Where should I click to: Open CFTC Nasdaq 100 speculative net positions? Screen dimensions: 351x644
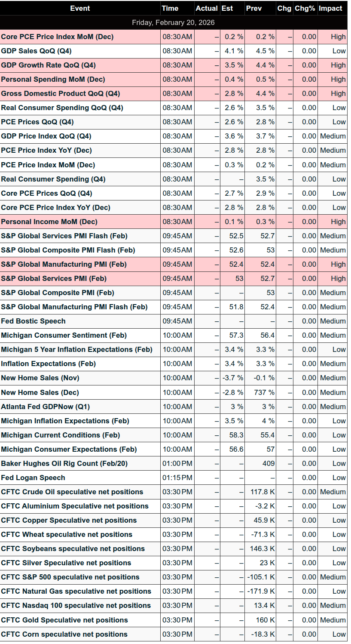pyautogui.click(x=76, y=606)
